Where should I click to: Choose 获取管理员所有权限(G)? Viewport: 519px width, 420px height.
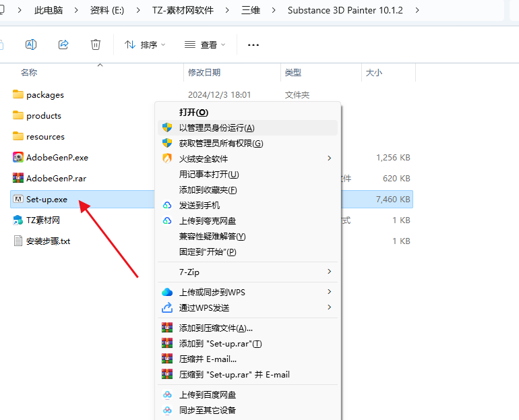coord(247,144)
